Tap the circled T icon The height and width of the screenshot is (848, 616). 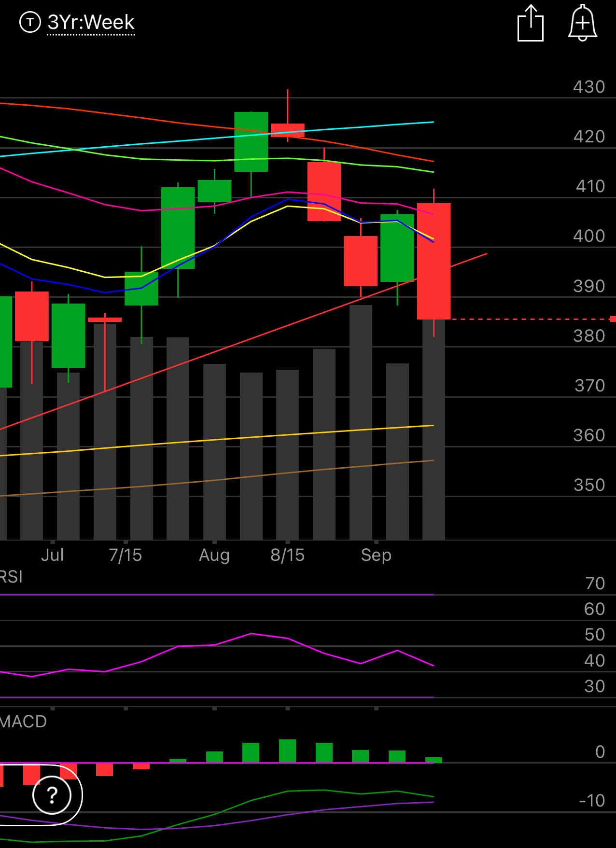(30, 22)
